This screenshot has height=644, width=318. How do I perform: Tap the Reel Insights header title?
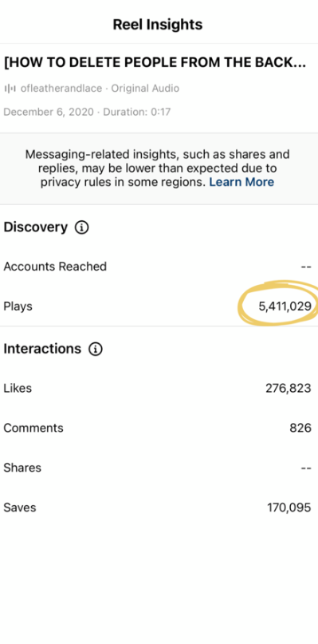click(158, 25)
